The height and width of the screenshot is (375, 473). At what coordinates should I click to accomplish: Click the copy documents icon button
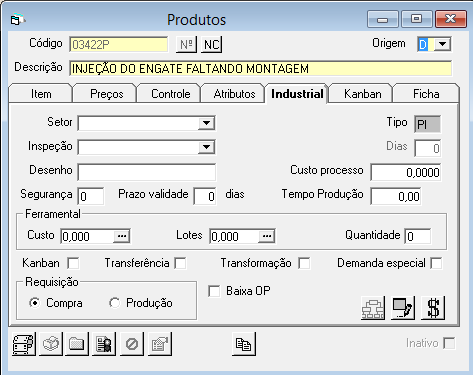244,344
